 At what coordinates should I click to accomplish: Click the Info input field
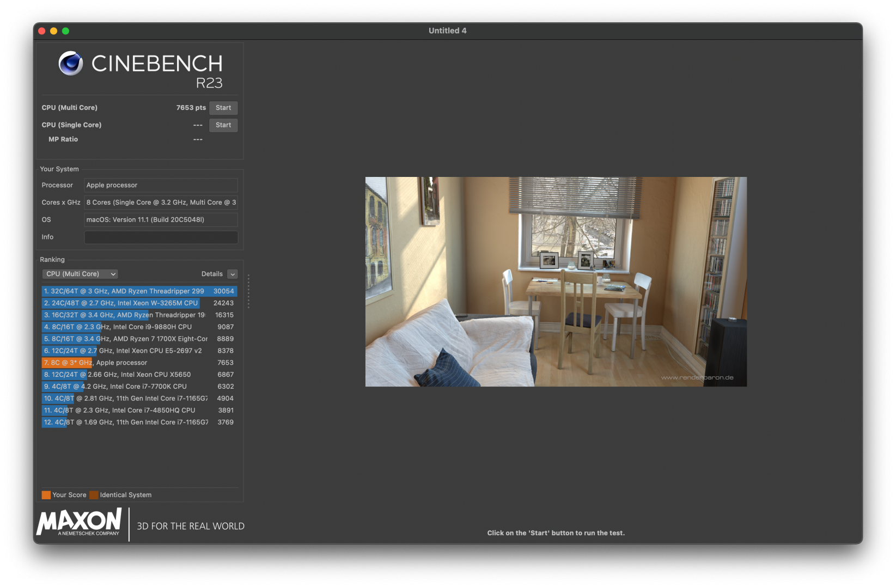click(161, 237)
